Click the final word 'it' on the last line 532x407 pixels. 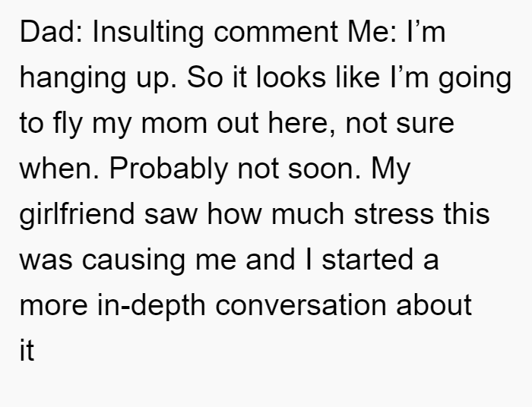tap(27, 351)
